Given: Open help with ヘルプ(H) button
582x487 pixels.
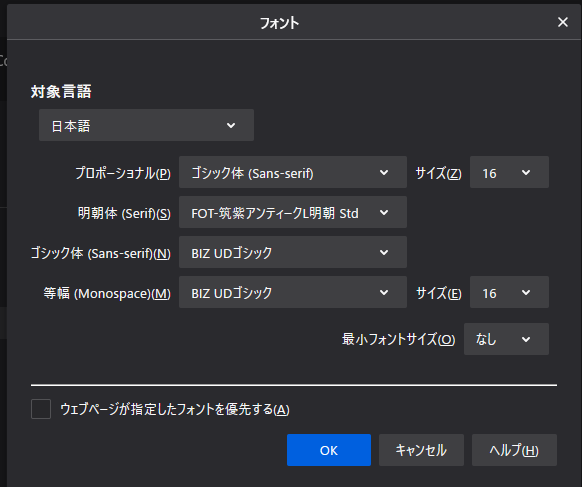Looking at the screenshot, I should coord(514,450).
